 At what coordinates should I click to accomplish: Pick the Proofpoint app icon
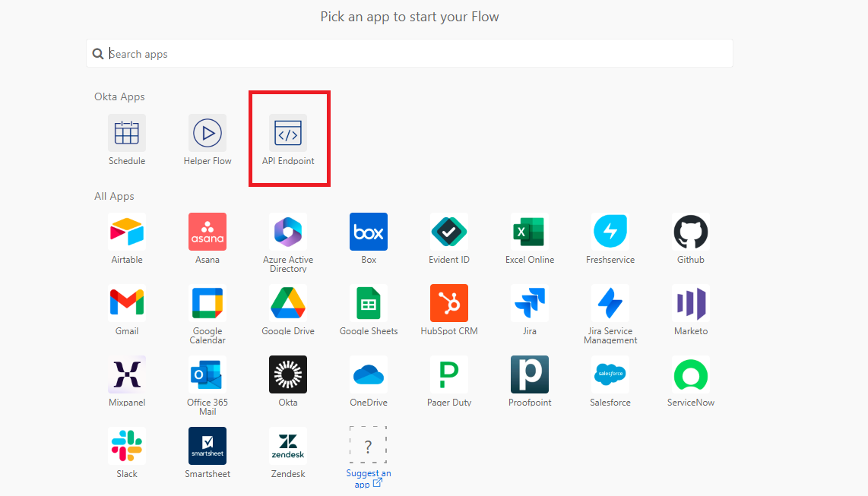[530, 374]
